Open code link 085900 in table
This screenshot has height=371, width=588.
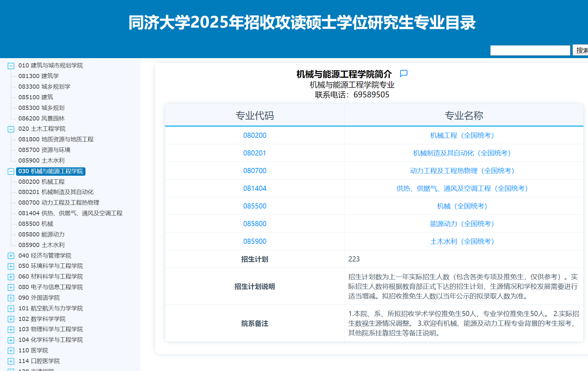pos(255,242)
